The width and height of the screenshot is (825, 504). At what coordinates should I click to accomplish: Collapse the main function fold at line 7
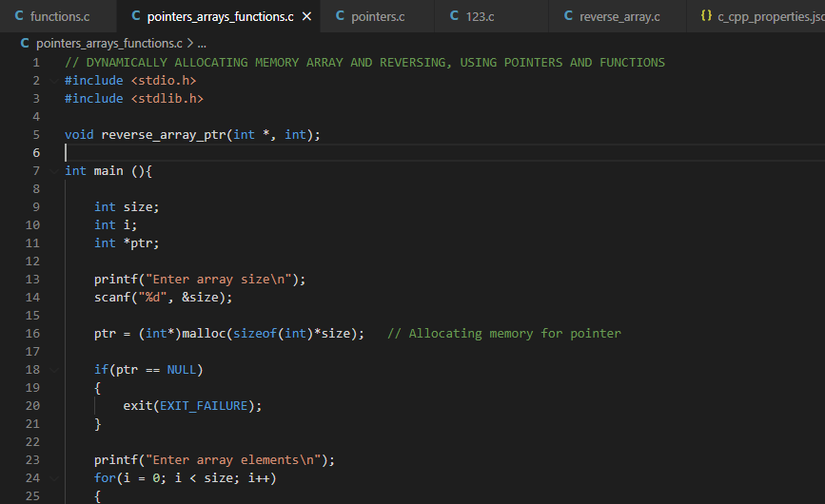pos(54,171)
